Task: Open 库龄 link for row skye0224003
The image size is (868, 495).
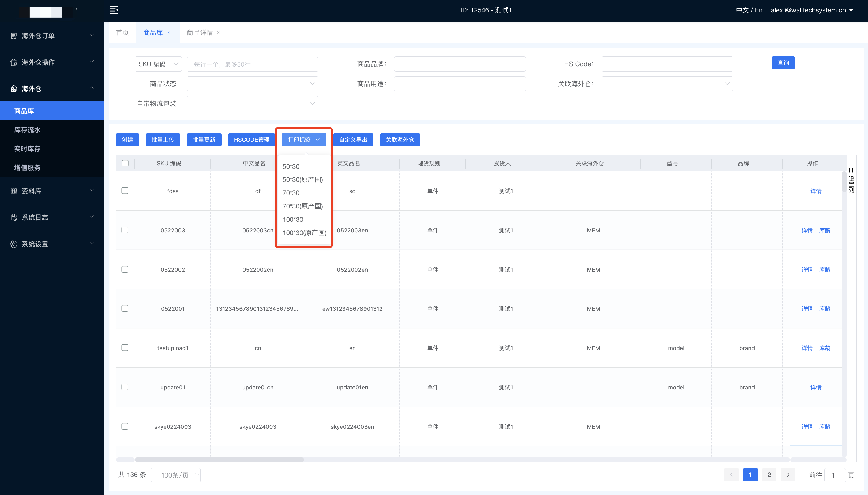Action: [825, 427]
